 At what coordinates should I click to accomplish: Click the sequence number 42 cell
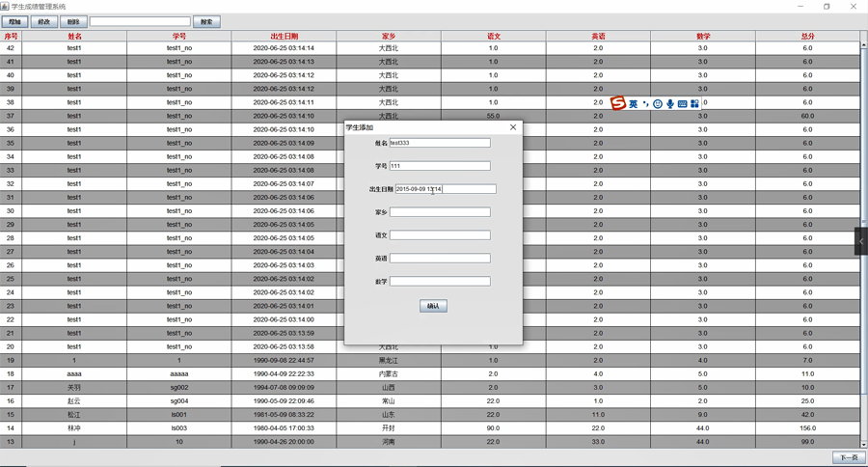click(11, 48)
